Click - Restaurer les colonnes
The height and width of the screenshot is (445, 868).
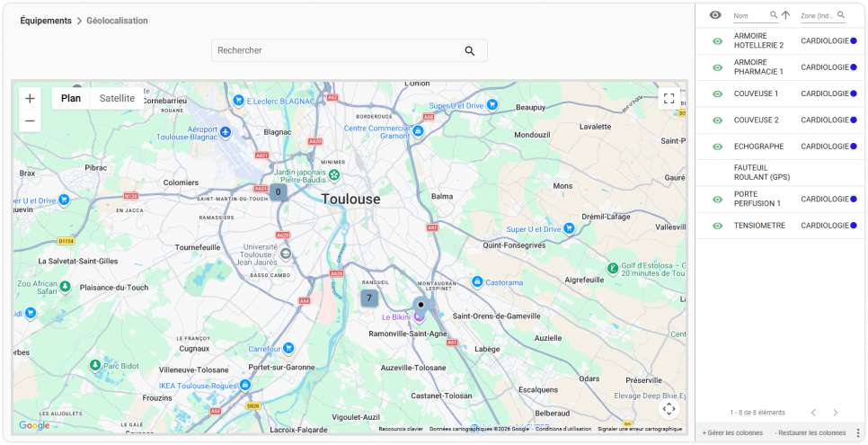810,432
